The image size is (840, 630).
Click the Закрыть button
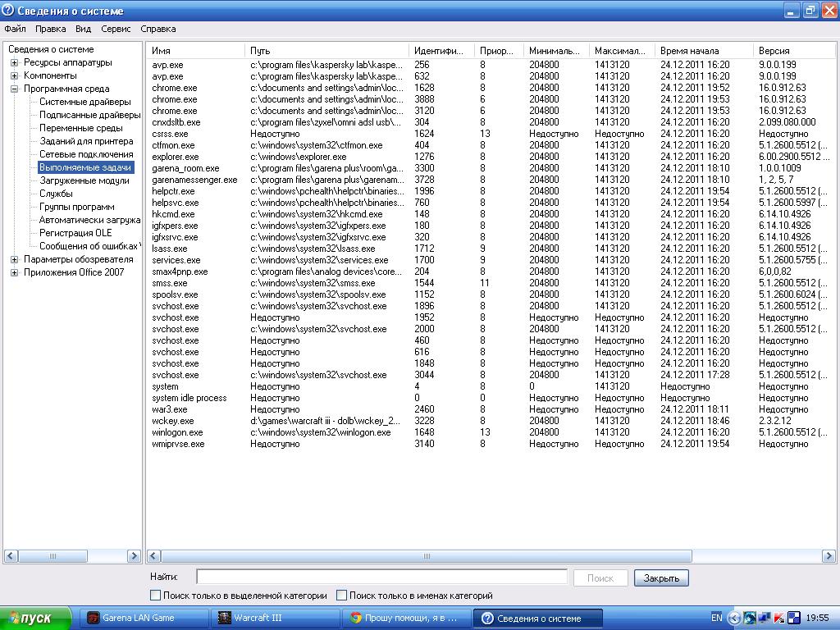click(660, 577)
